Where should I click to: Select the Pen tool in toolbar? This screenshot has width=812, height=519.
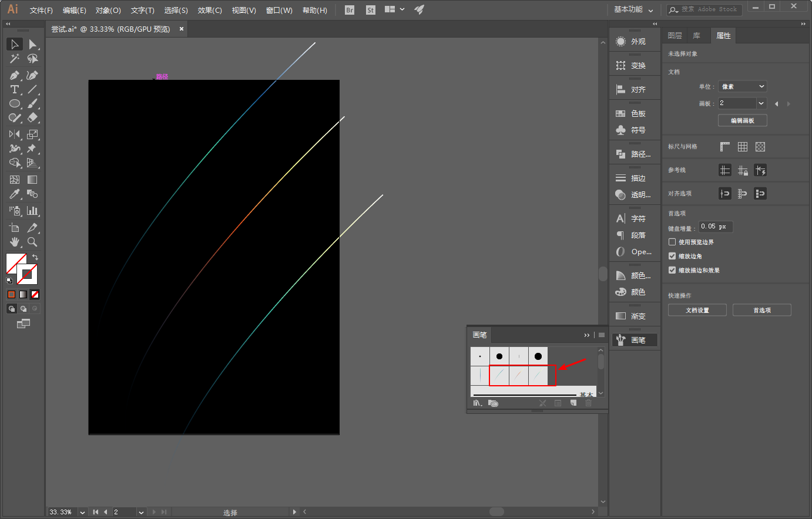tap(15, 75)
